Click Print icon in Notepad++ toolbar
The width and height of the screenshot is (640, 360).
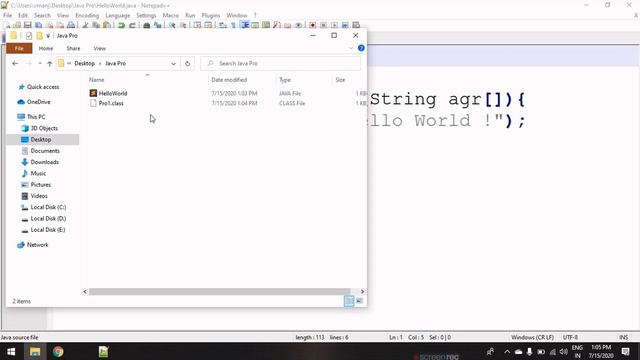[x=71, y=25]
